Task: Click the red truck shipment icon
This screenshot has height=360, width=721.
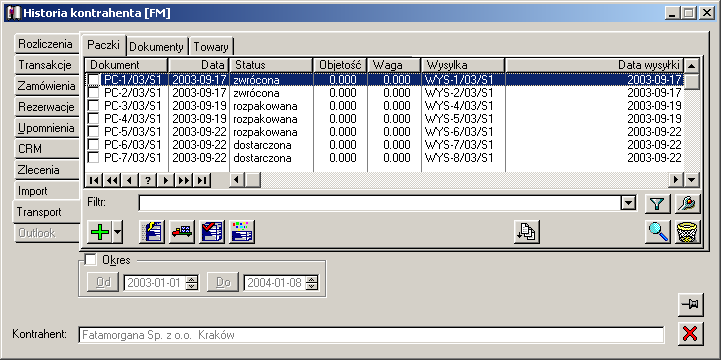Action: [182, 232]
